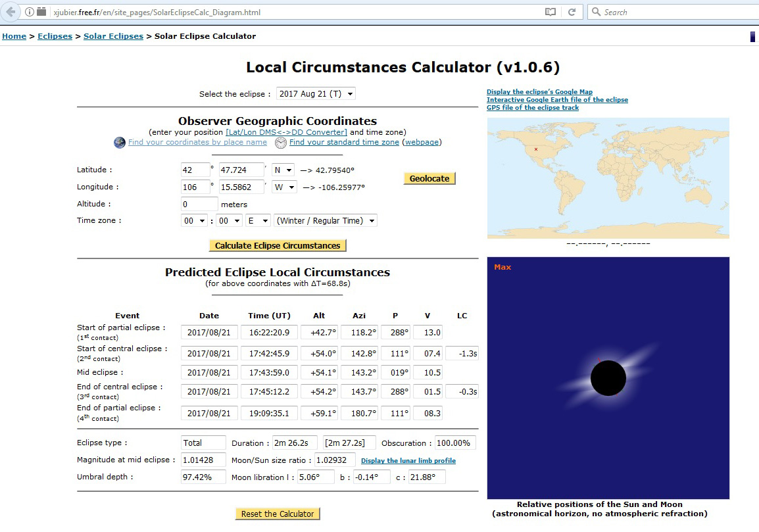This screenshot has width=759, height=532.
Task: Click the Moon libration b value -0.14°
Action: 372,477
